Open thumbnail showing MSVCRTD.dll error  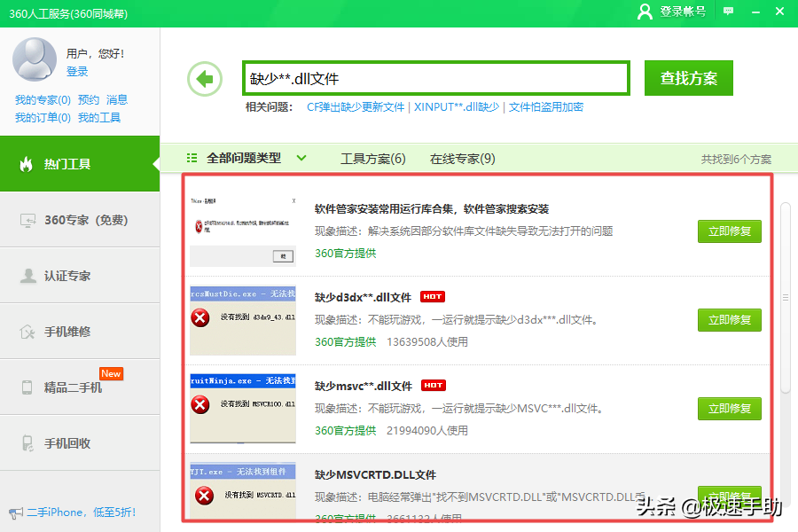[243, 490]
